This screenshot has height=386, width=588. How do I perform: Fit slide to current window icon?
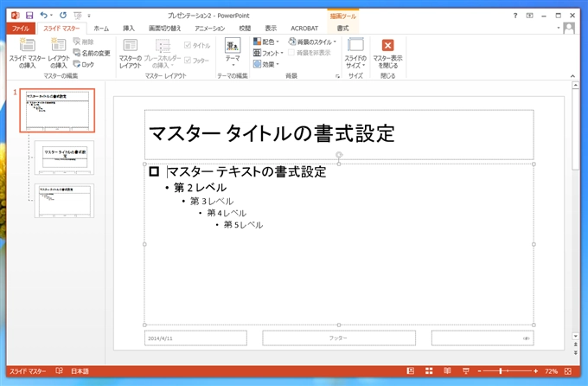(568, 371)
